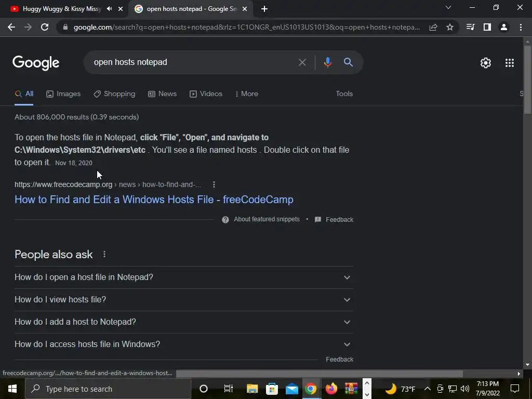This screenshot has height=399, width=532.
Task: Open File Explorer from taskbar
Action: coord(252,389)
